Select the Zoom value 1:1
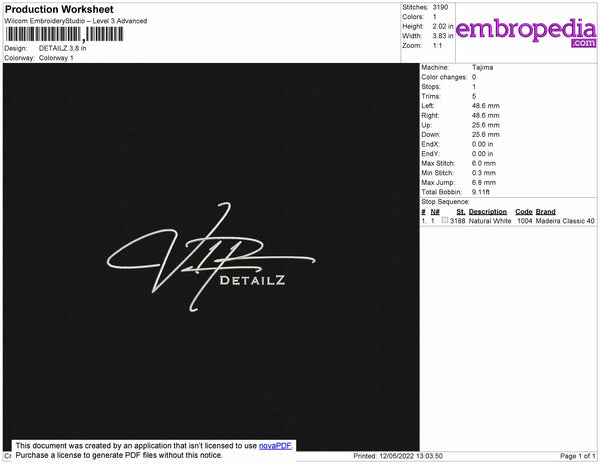Viewport: 600px width, 464px height. 437,46
